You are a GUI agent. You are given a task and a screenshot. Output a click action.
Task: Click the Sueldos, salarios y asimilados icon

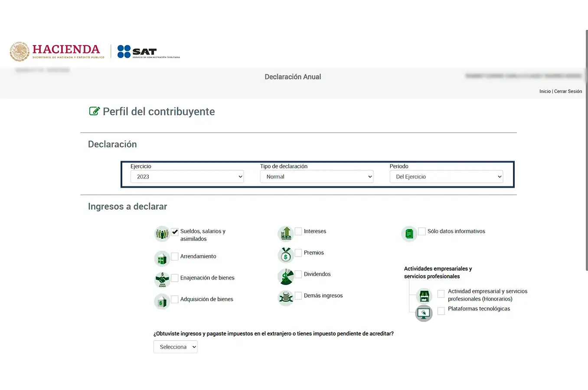click(x=162, y=234)
